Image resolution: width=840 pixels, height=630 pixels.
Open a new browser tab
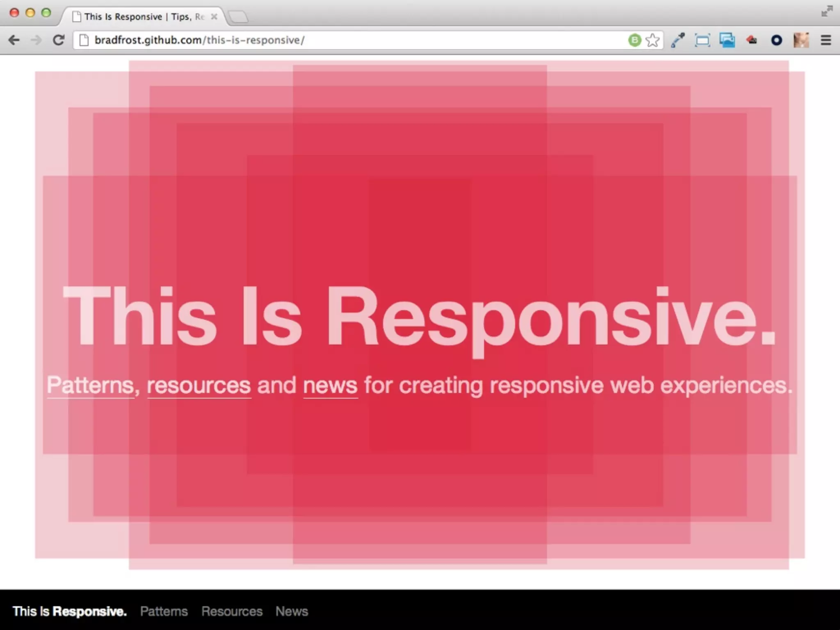click(x=238, y=17)
